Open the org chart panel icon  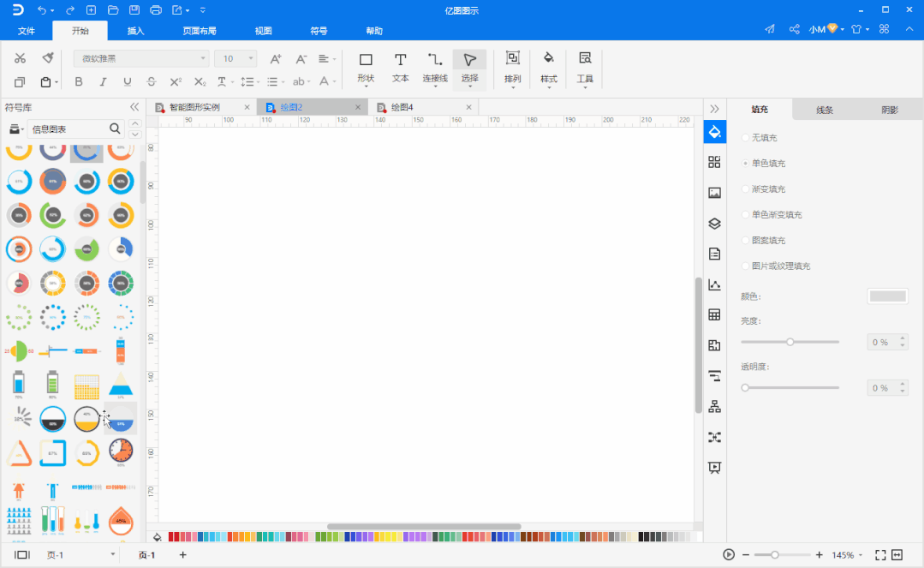pyautogui.click(x=714, y=406)
